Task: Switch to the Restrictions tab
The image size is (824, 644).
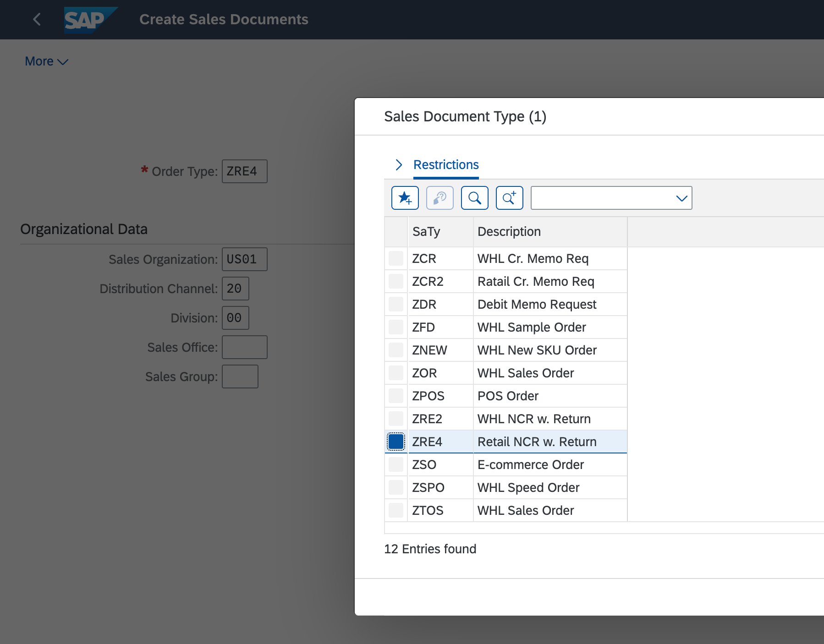Action: pyautogui.click(x=446, y=165)
